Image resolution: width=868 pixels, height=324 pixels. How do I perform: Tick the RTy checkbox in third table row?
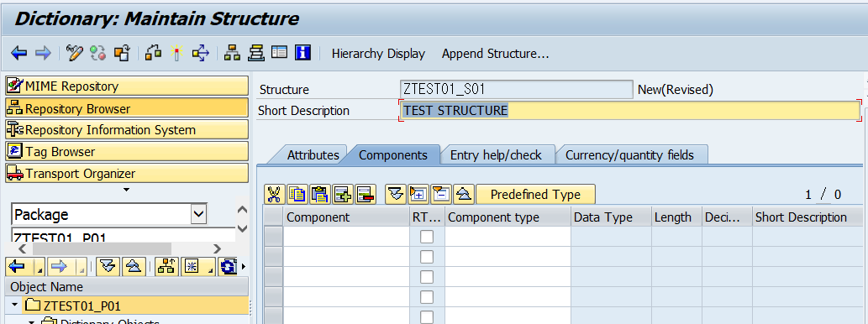coord(427,276)
